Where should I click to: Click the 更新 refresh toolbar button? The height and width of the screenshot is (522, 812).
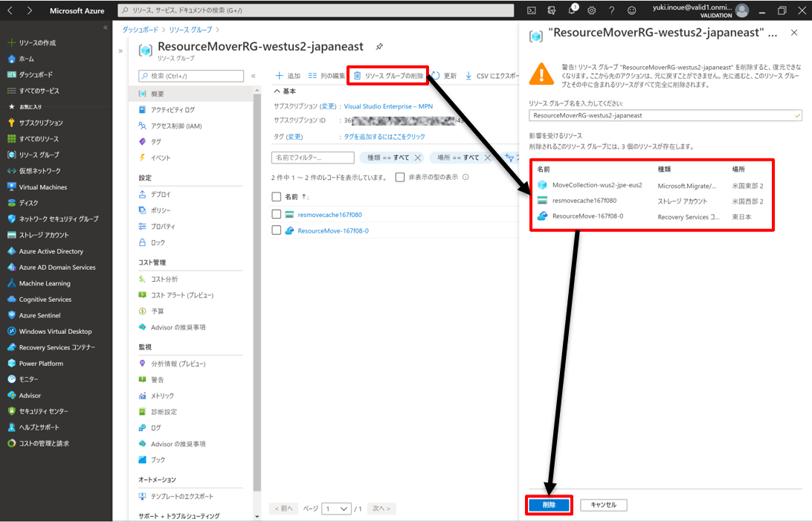444,76
